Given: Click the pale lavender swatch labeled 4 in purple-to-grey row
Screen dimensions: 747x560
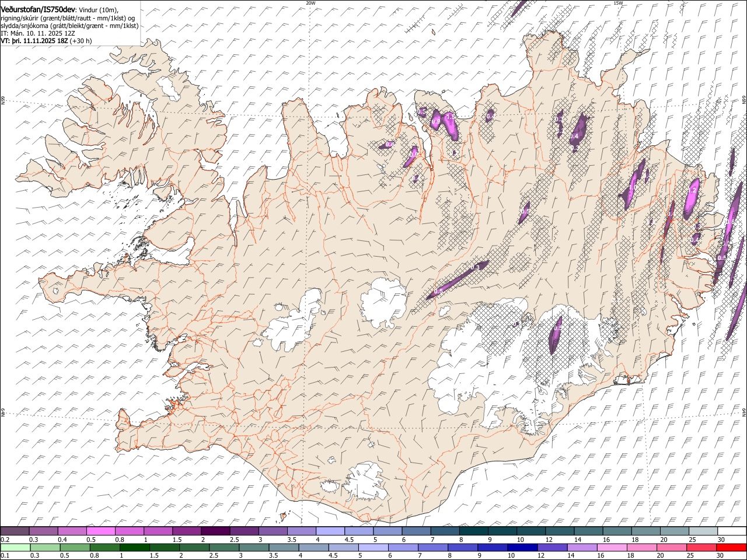Looking at the screenshot, I should pos(329,531).
